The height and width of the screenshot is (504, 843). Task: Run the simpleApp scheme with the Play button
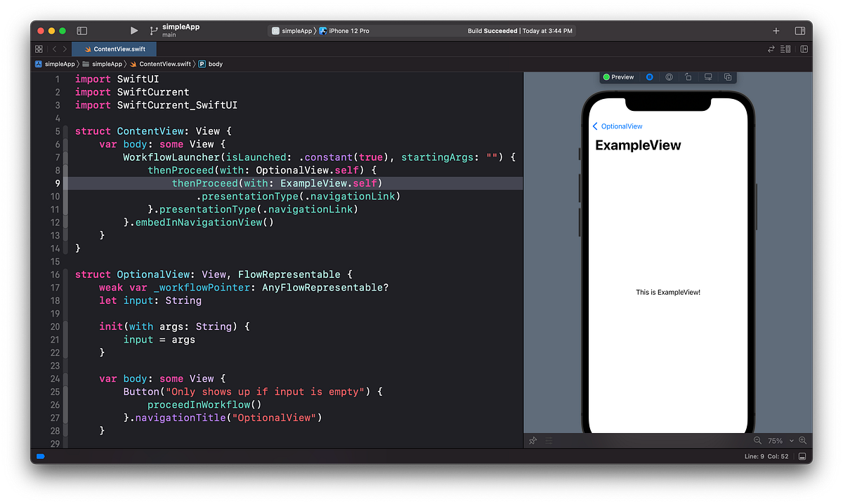[133, 30]
